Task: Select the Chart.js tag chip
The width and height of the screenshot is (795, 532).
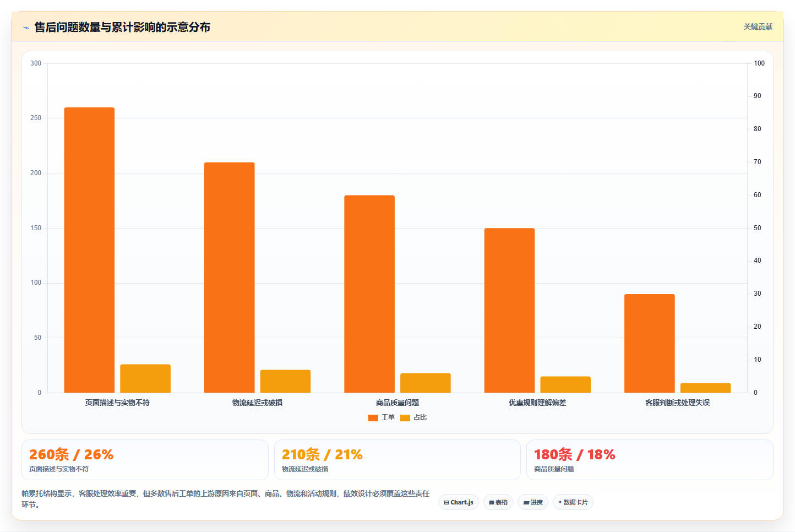Action: pos(459,502)
